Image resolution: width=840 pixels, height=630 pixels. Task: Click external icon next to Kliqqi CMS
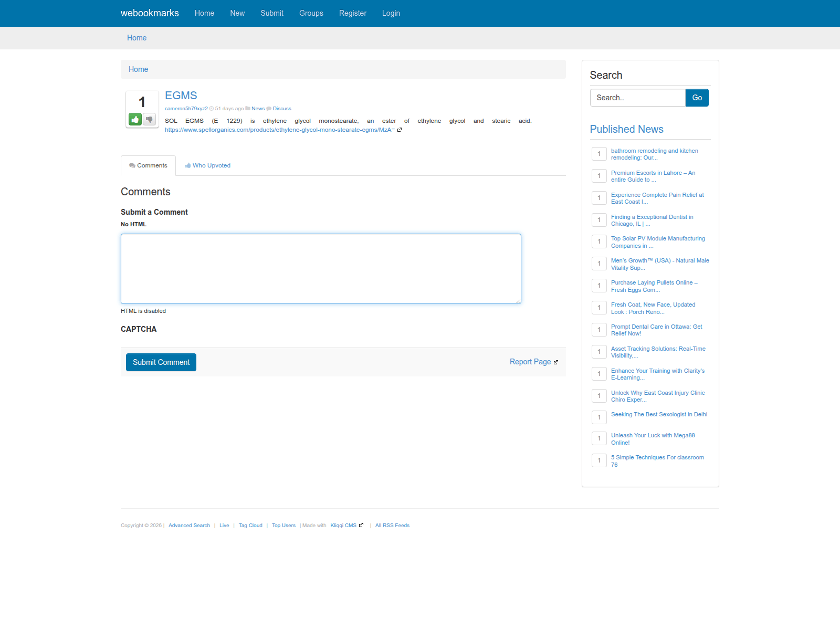[x=361, y=525]
